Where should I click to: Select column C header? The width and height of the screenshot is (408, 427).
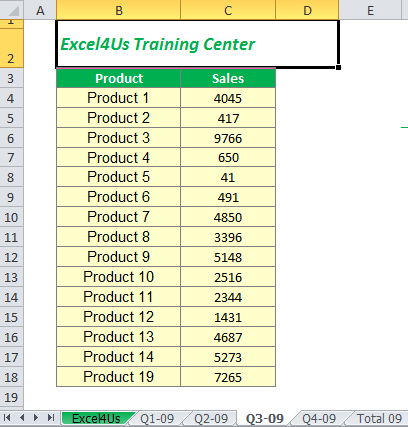(228, 10)
